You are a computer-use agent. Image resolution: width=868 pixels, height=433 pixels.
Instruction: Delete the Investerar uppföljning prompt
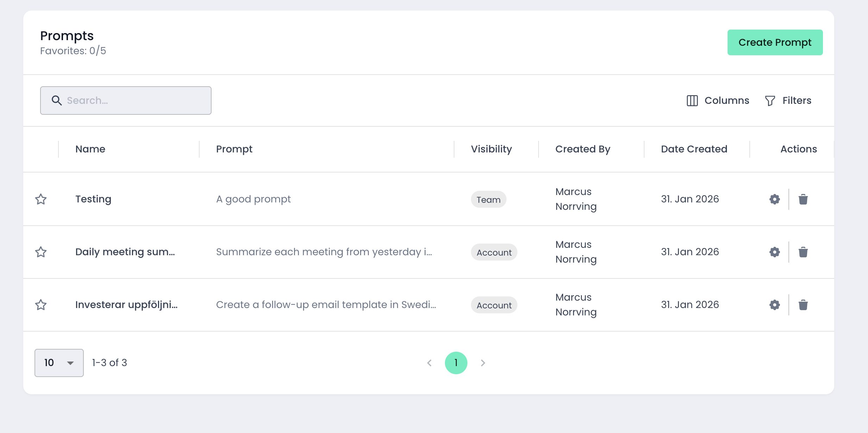tap(803, 305)
